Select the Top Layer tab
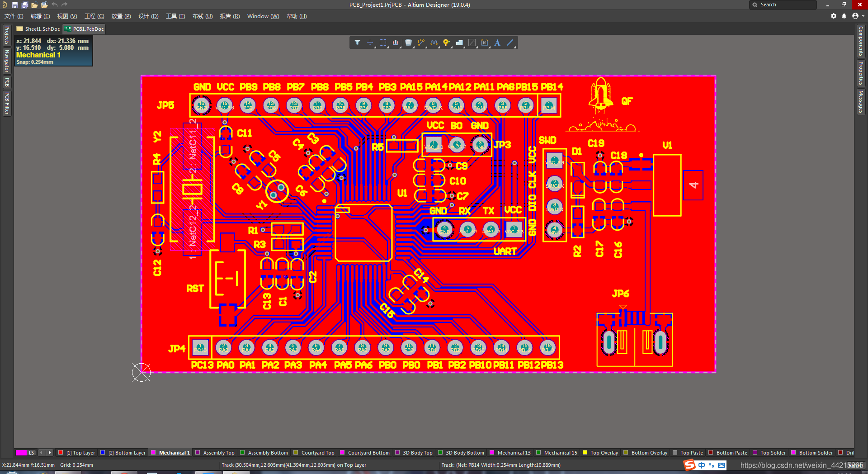Screen dimensions: 868x474 [76, 453]
